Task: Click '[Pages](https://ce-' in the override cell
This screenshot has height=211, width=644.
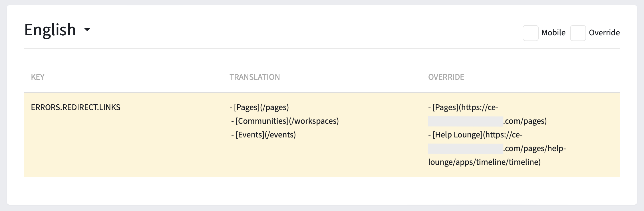Action: (x=463, y=107)
